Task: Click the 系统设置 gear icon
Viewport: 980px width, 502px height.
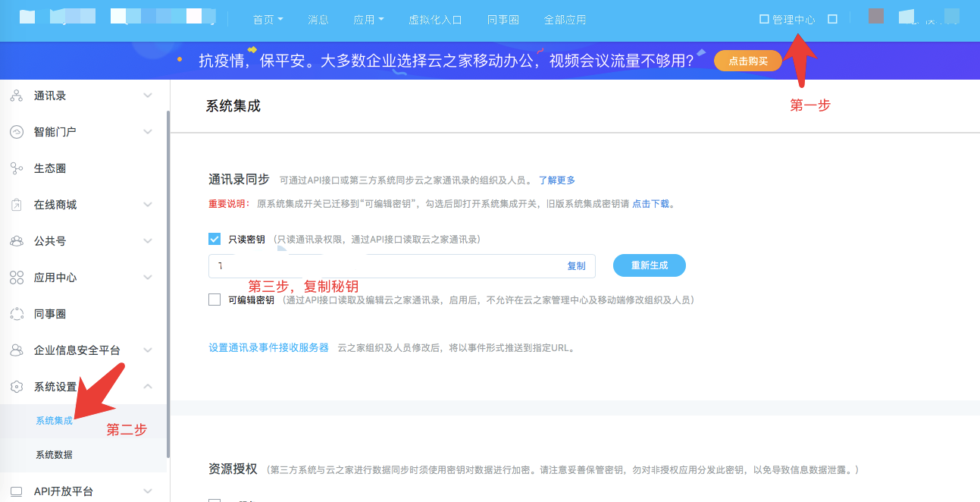Action: click(17, 387)
